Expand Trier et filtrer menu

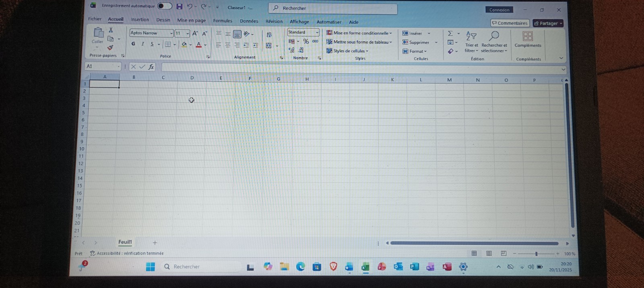pos(471,41)
